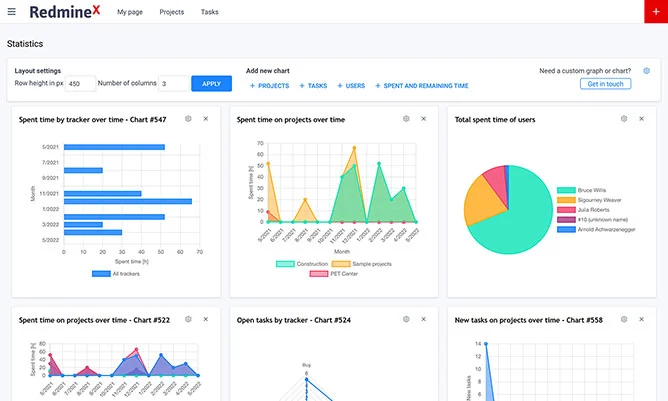The width and height of the screenshot is (668, 401).
Task: Open the Projects menu item
Action: (172, 12)
